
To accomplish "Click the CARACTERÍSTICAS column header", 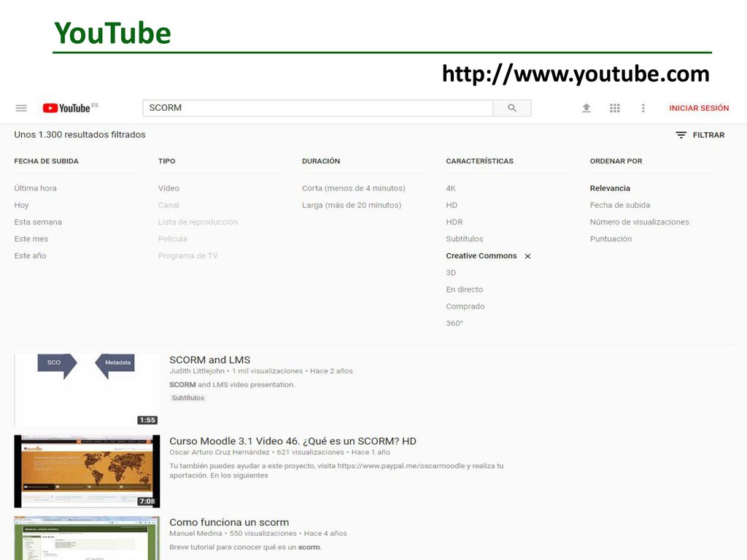I will 480,161.
